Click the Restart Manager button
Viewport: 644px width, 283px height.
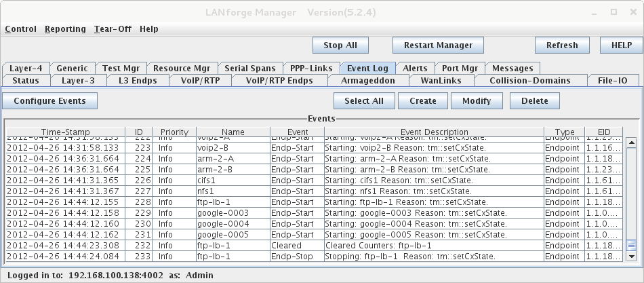pos(438,45)
